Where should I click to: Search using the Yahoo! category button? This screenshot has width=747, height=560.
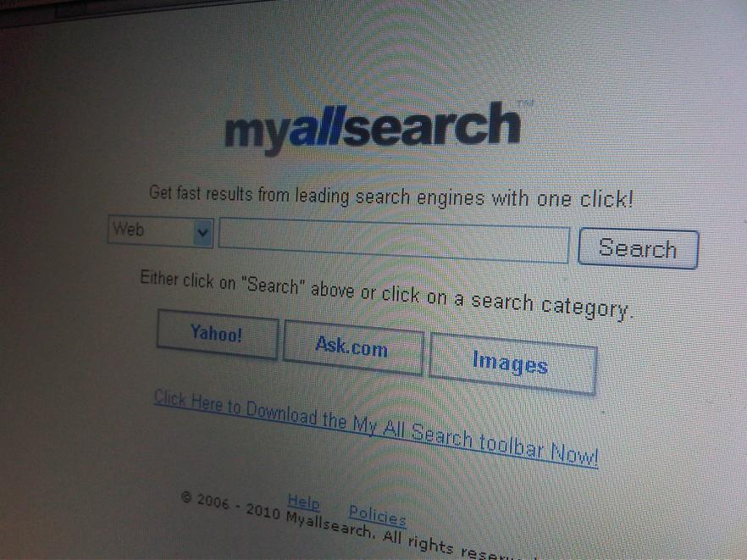tap(217, 334)
